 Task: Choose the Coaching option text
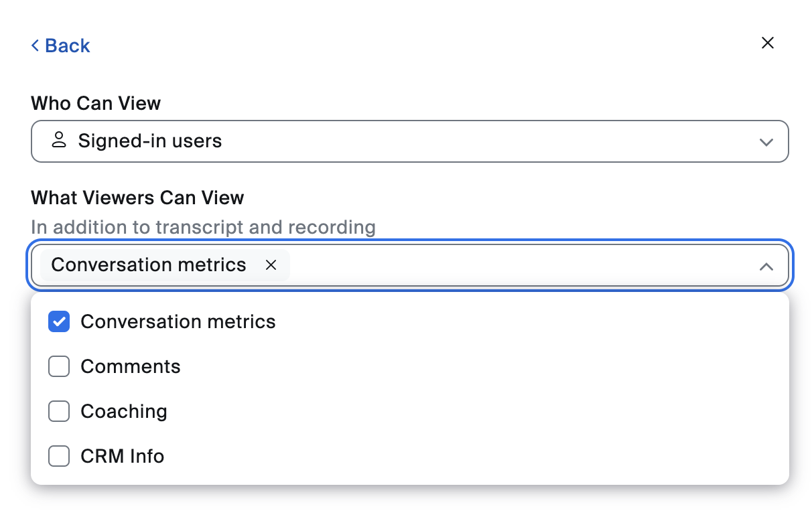(124, 411)
